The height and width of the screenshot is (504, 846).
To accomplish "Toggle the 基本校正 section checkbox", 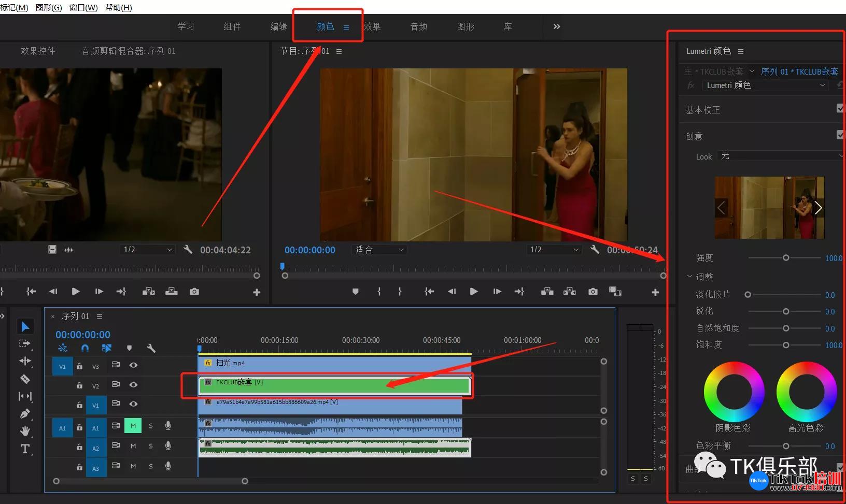I will click(x=840, y=108).
